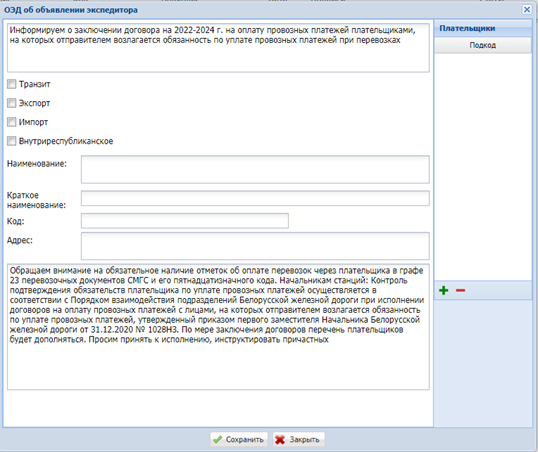The width and height of the screenshot is (538, 452).
Task: Place the cursor in the Адрес field
Action: 255,246
